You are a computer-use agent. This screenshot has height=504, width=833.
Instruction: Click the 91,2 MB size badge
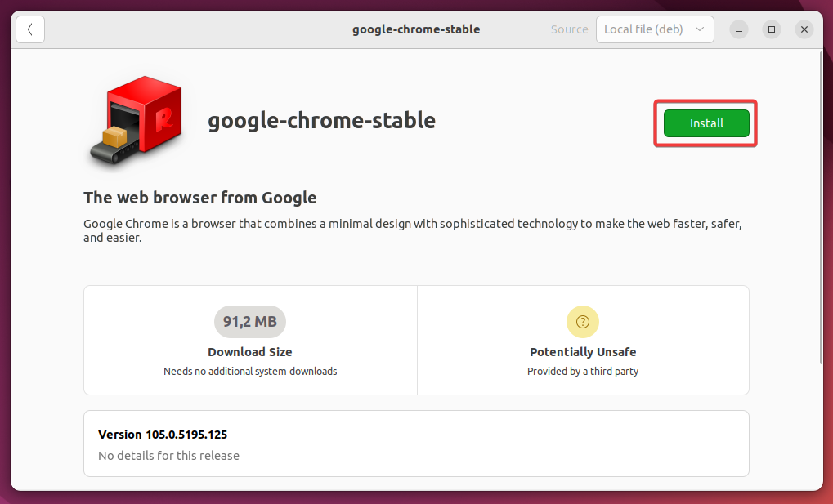coord(250,322)
